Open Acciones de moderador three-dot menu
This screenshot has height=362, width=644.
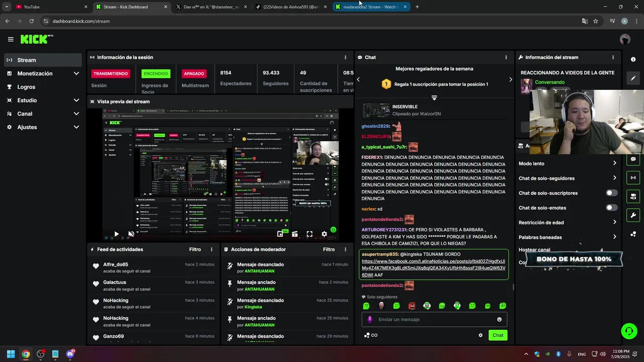tap(345, 249)
